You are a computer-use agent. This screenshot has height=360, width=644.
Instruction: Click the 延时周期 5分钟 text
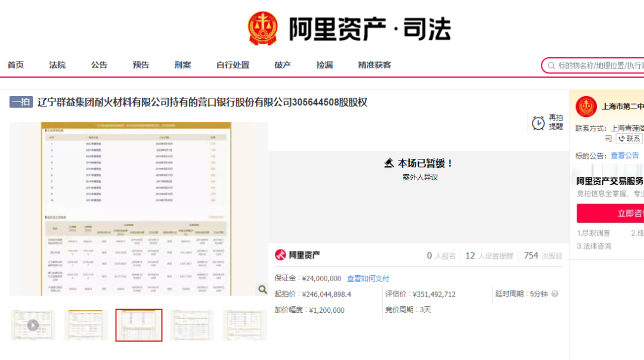click(521, 294)
